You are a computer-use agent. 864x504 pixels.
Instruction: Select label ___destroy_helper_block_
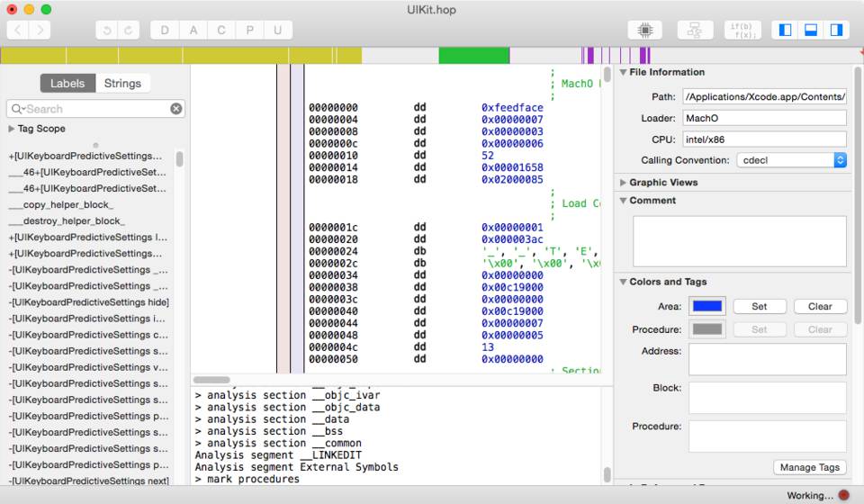[67, 220]
